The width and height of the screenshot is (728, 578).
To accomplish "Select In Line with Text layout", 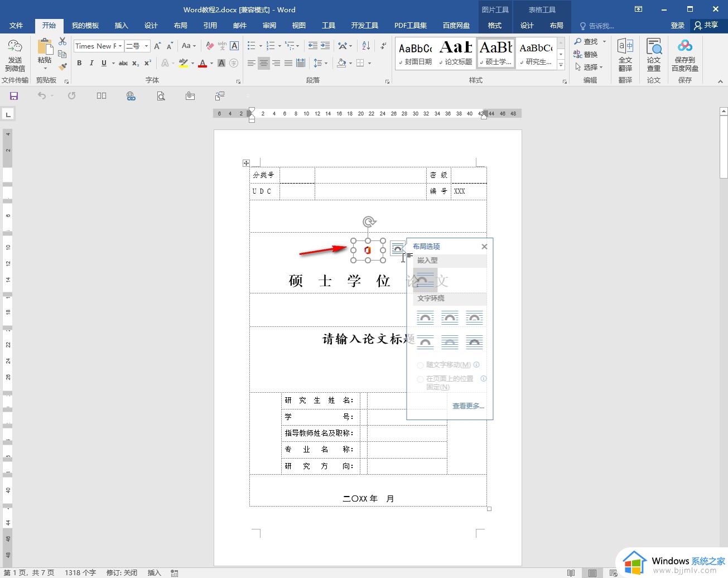I will [425, 280].
